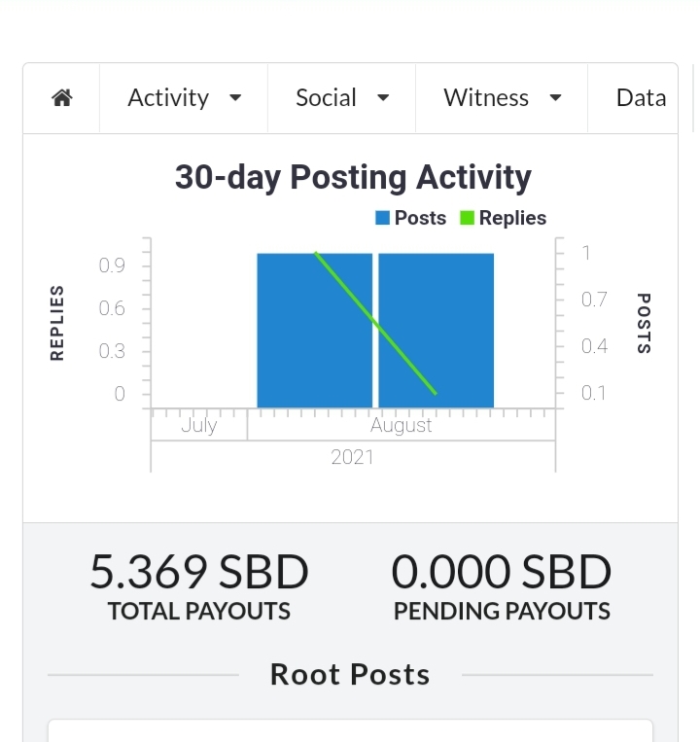Click the green replies line
Screen dimensions: 700x742
375,323
